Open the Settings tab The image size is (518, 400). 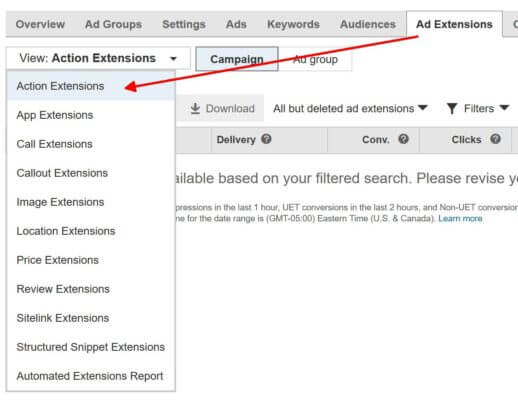coord(184,24)
